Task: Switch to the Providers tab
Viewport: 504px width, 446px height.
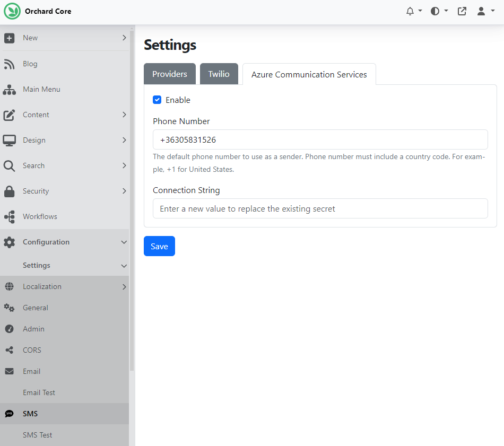Action: (x=170, y=74)
